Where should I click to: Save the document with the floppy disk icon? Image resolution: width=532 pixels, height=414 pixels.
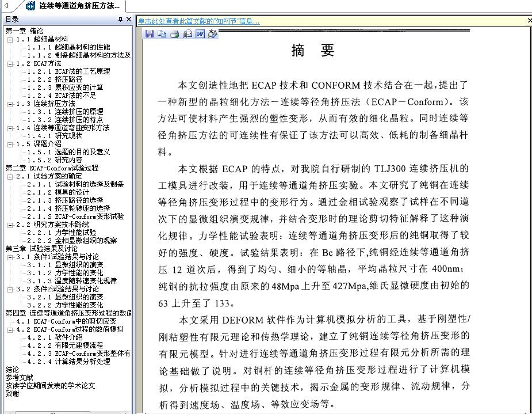(x=150, y=33)
